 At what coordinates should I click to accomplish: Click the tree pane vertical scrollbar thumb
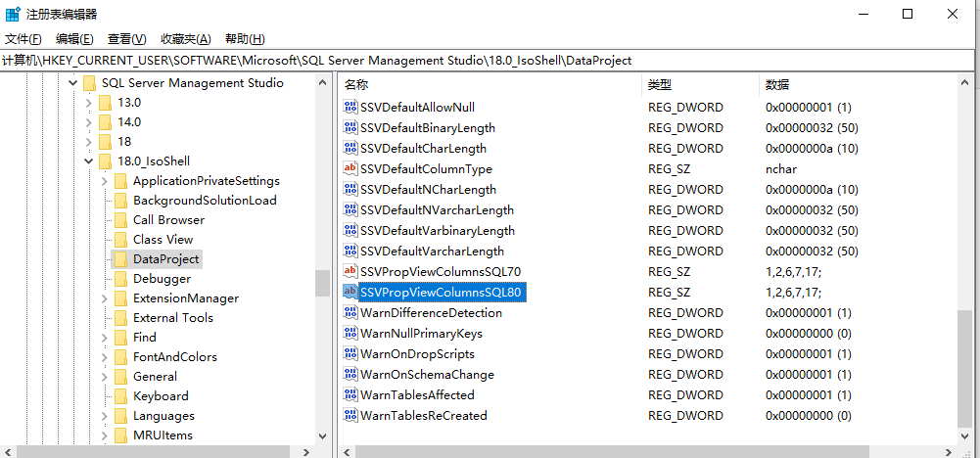tap(322, 283)
